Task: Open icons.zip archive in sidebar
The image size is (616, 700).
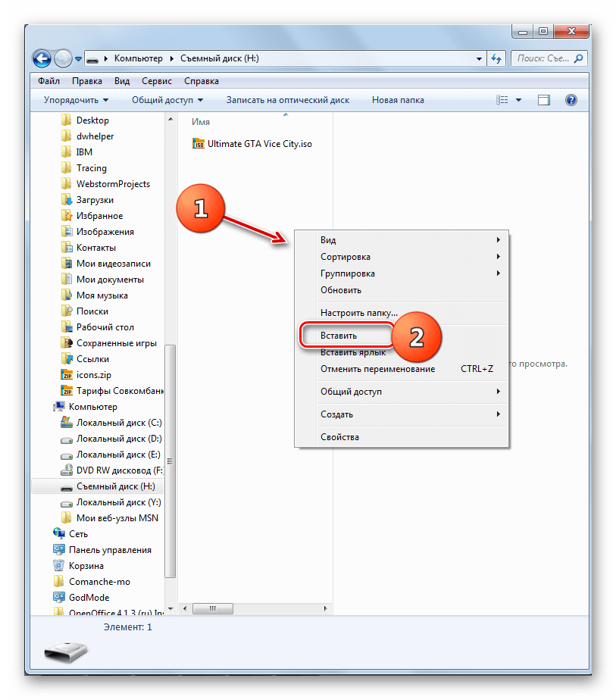Action: 92,375
